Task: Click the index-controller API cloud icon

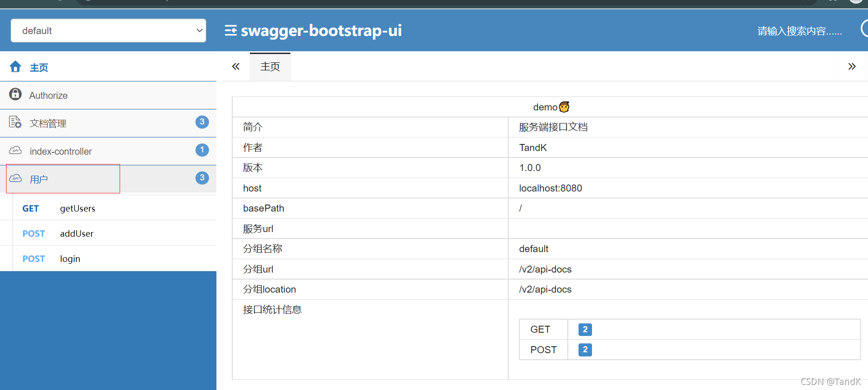Action: 15,150
